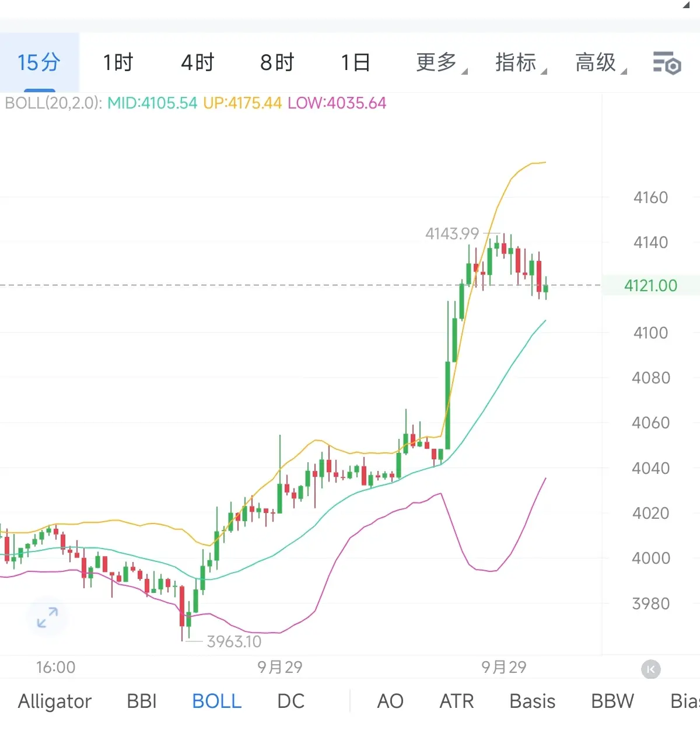Click the 4060 price axis label
700x740 pixels.
(651, 423)
